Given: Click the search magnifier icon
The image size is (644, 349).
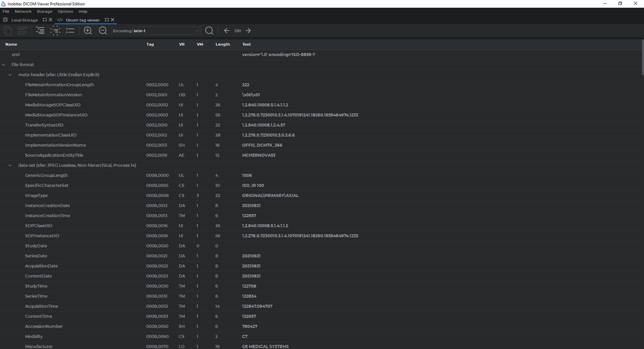Looking at the screenshot, I should click(x=209, y=31).
